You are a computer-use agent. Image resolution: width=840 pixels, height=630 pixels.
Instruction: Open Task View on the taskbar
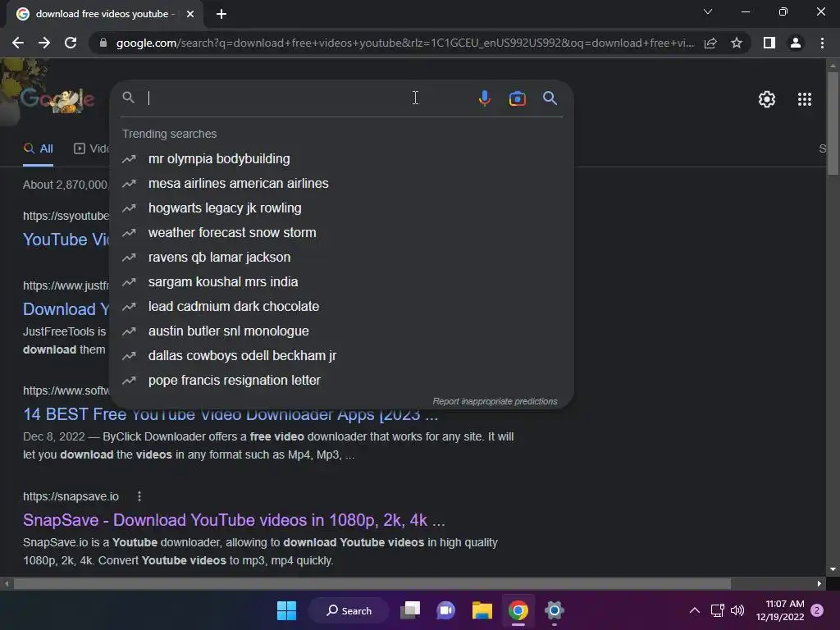(410, 610)
